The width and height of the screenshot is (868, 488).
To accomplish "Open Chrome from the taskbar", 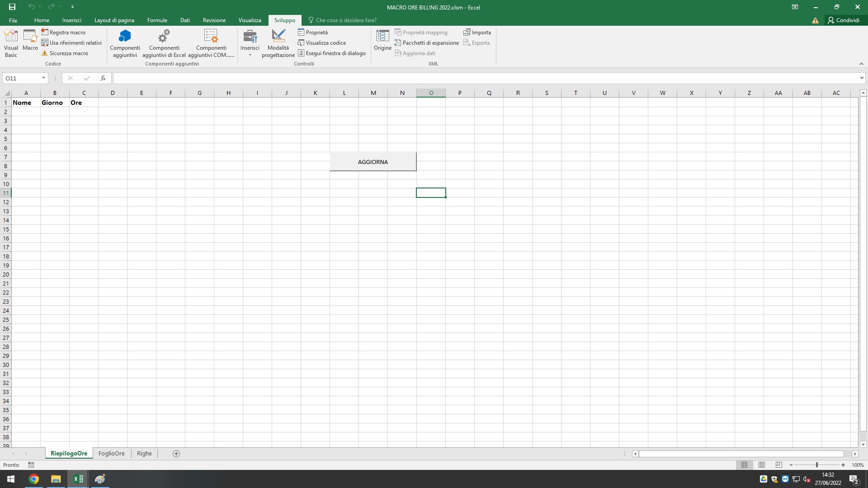I will point(34,479).
